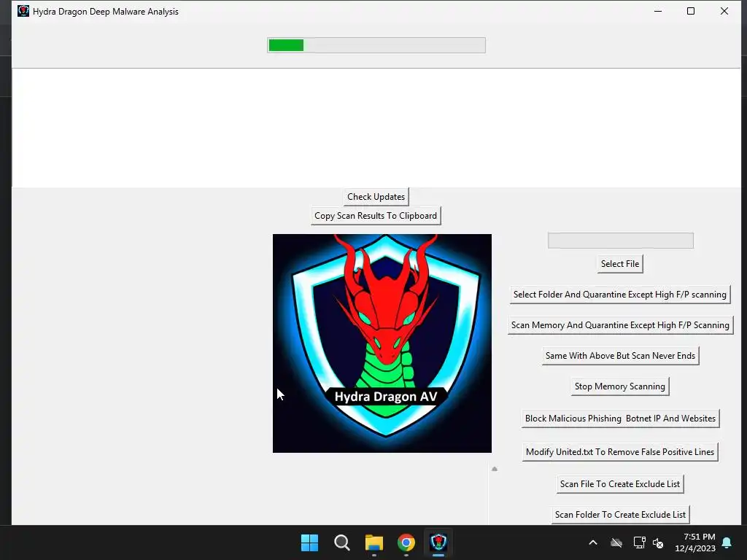
Task: Maximize the Hydra Dragon window
Action: point(691,11)
